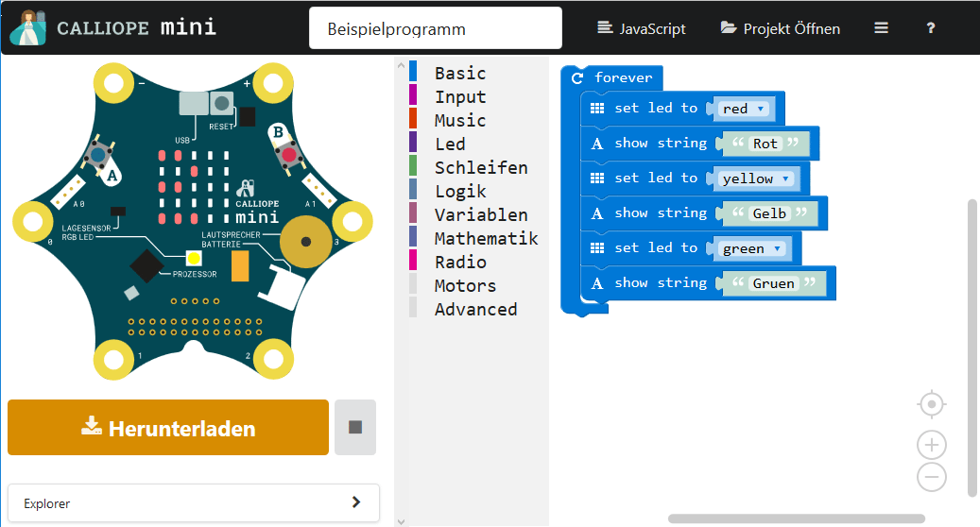The height and width of the screenshot is (527, 980).
Task: Open the help question mark menu
Action: [931, 28]
